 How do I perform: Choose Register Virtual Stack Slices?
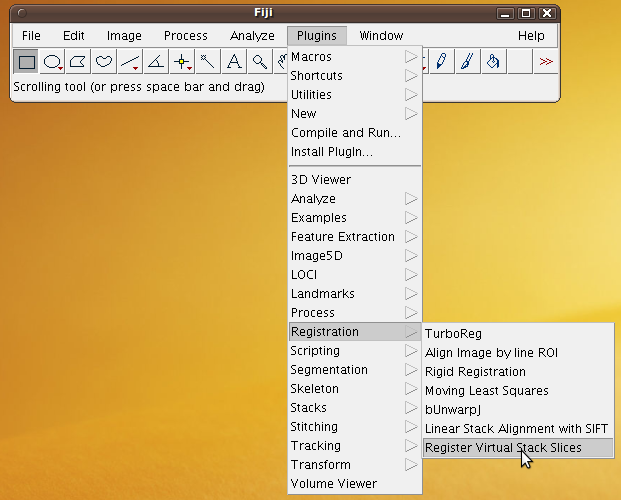(x=518, y=448)
